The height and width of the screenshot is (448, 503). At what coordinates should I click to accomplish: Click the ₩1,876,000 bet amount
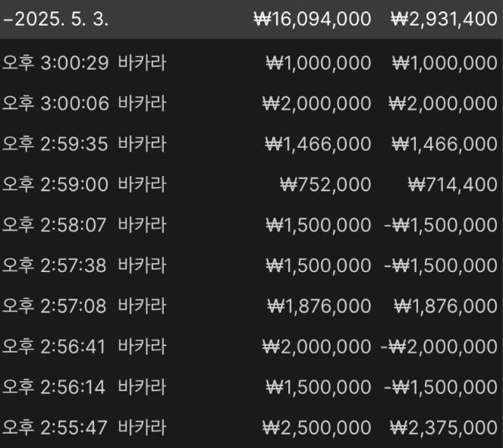click(x=319, y=306)
